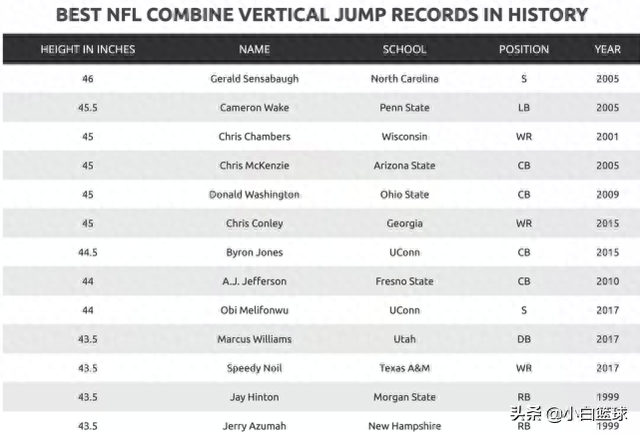Click the YEAR column header

607,49
